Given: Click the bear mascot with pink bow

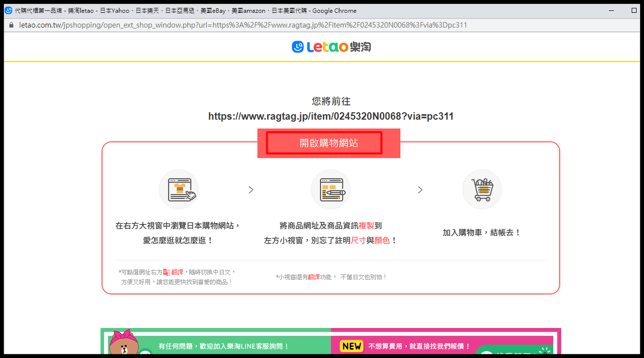Looking at the screenshot, I should tap(123, 343).
